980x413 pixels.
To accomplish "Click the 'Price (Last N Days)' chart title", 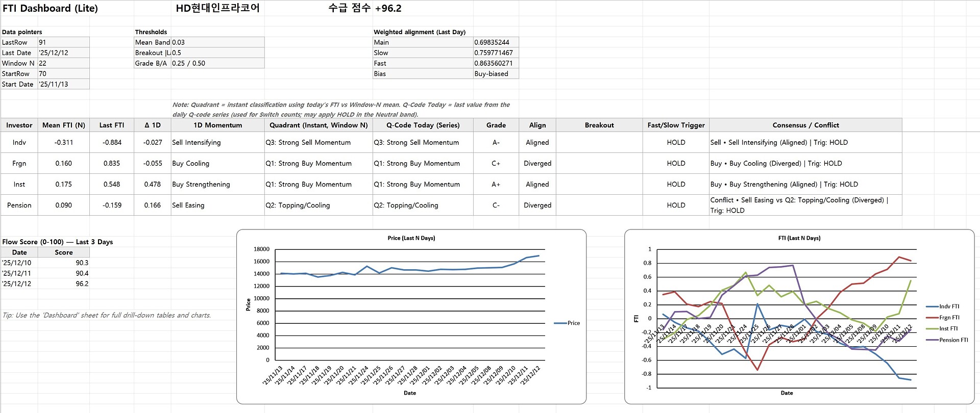I will [411, 238].
